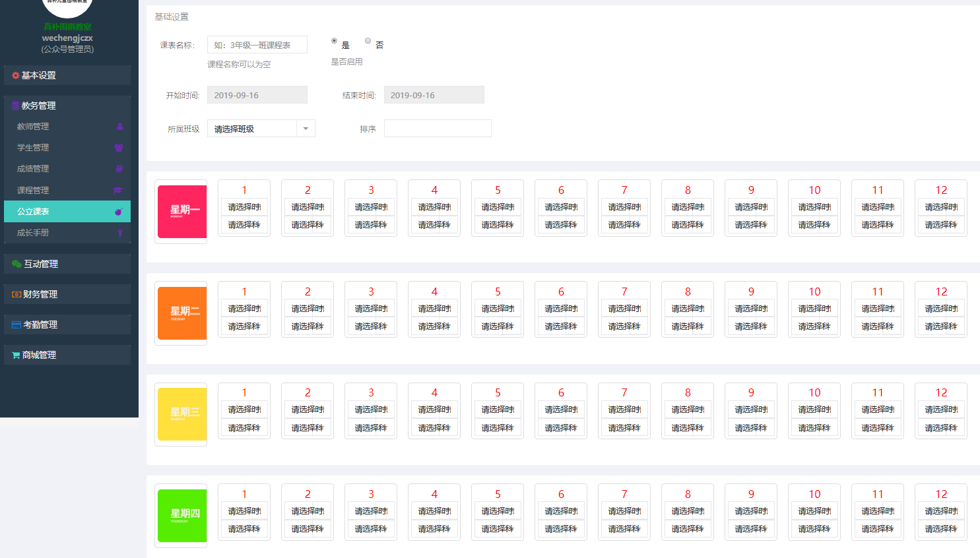Image resolution: width=980 pixels, height=558 pixels.
Task: Collapse the 教务管理 menu section
Action: (67, 106)
